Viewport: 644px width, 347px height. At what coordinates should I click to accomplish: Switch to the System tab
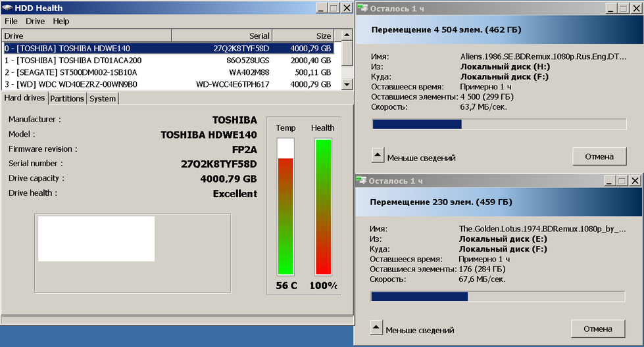(103, 99)
